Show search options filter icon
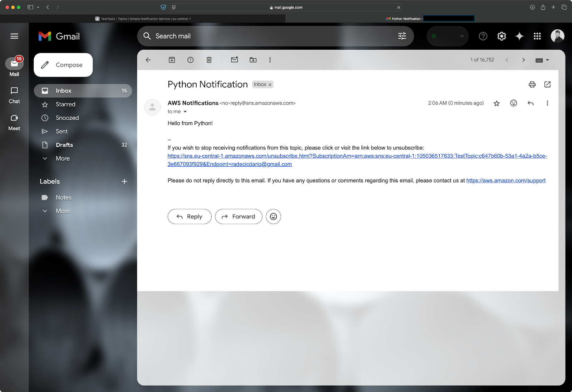The width and height of the screenshot is (572, 392). (x=402, y=36)
